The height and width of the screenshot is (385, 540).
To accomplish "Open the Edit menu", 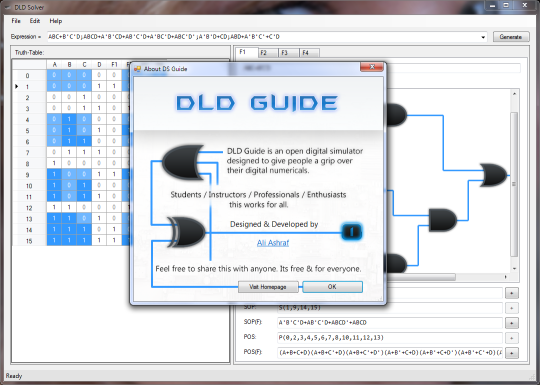I will (35, 21).
